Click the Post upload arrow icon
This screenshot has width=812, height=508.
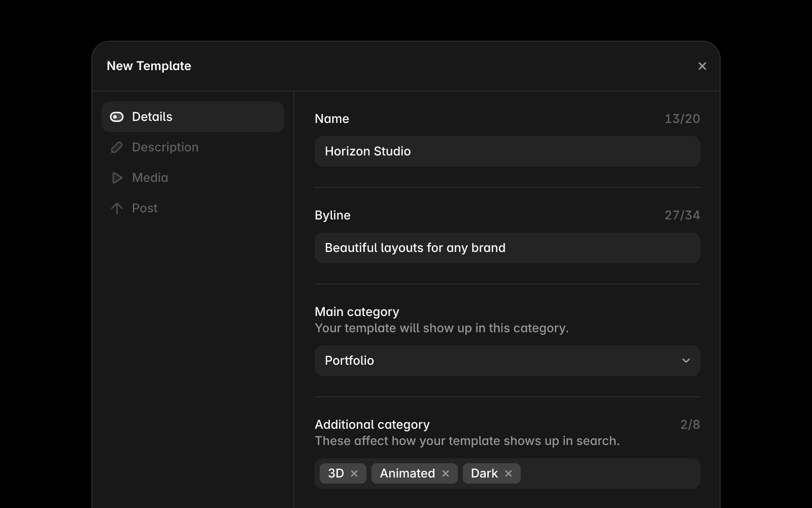tap(117, 208)
